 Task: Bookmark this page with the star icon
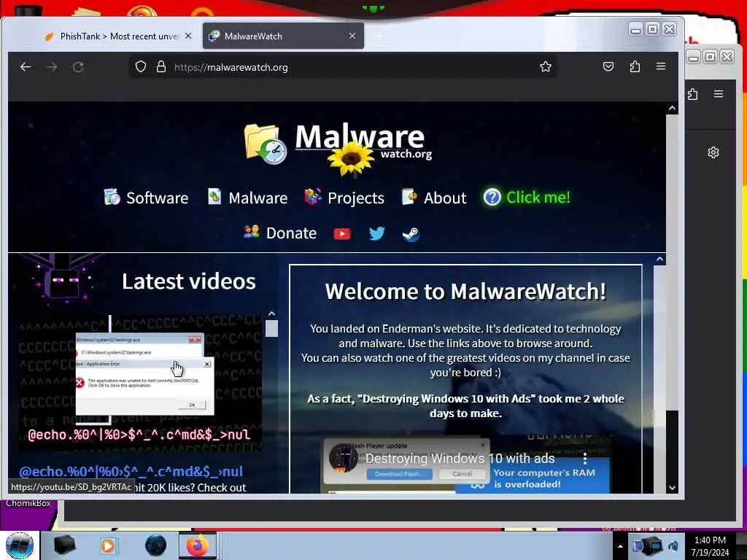546,66
